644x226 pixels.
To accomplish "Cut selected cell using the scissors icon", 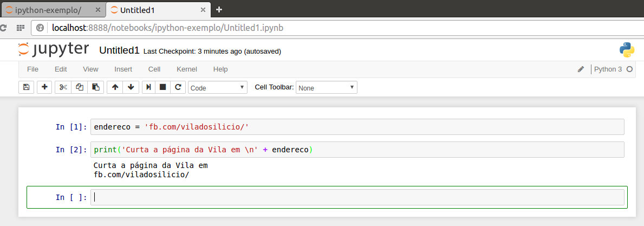I will [x=63, y=87].
